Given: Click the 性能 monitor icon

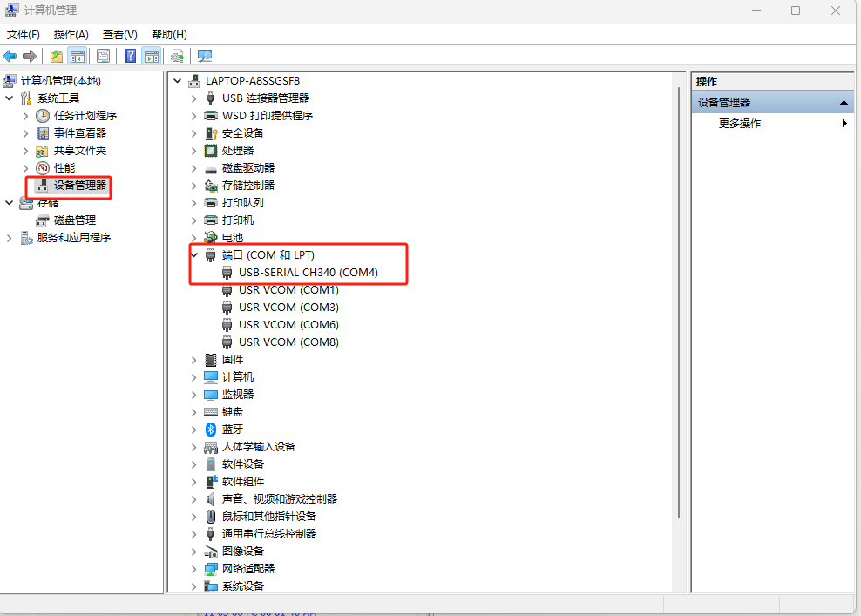Looking at the screenshot, I should click(x=43, y=168).
